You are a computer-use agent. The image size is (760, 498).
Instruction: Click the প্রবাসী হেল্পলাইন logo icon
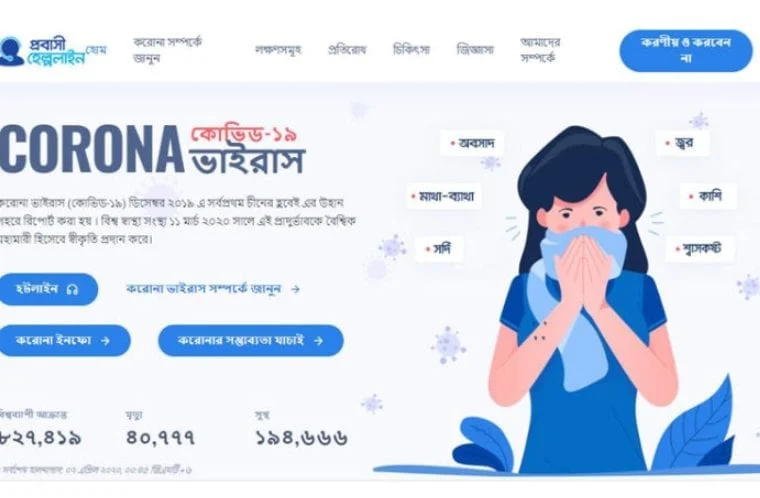pyautogui.click(x=11, y=51)
